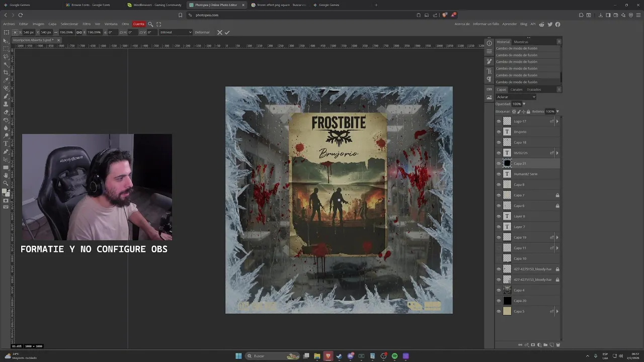Screen dimensions: 644x362
Task: Select the Eraser tool
Action: (x=6, y=112)
